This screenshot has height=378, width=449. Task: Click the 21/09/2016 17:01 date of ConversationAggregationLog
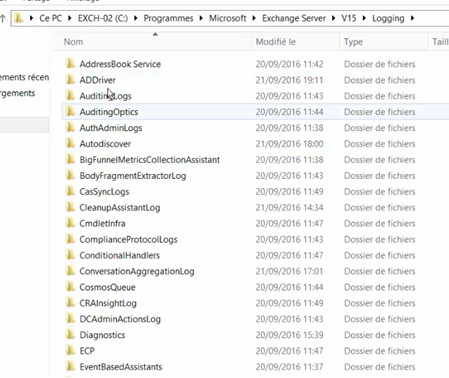coord(289,271)
